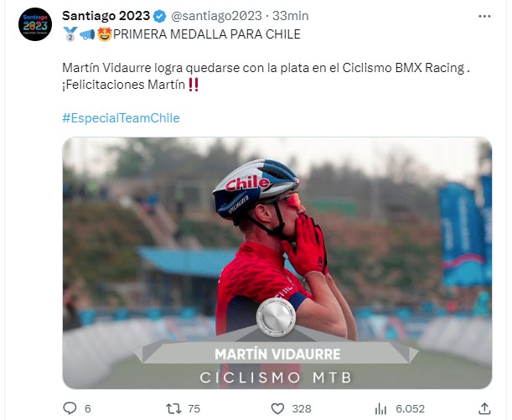Open the Santiago 2023 display name link
The width and height of the screenshot is (512, 420).
click(106, 16)
